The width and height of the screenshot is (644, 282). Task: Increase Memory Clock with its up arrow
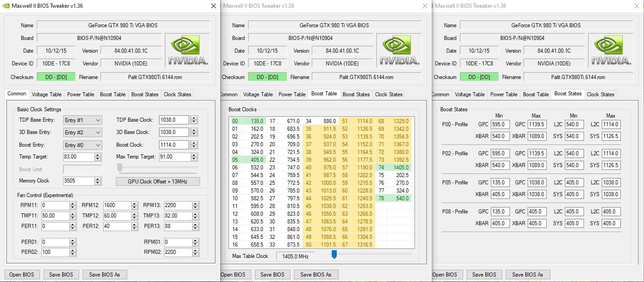click(98, 179)
